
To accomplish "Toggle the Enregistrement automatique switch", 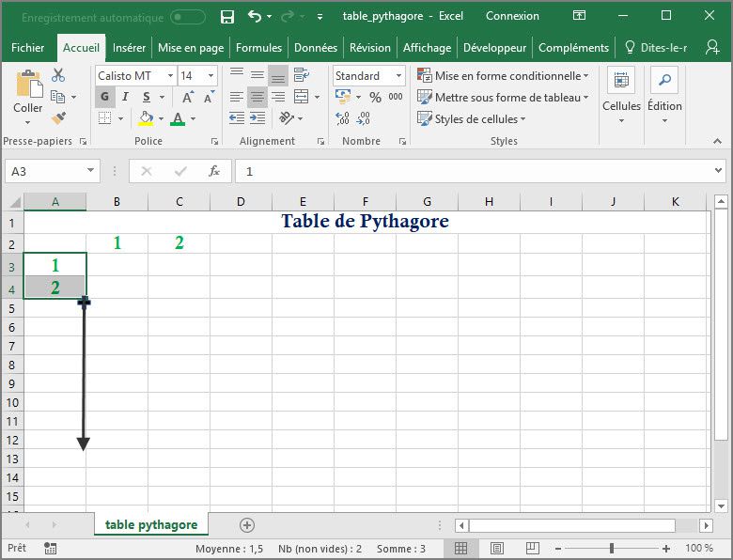I will 188,16.
